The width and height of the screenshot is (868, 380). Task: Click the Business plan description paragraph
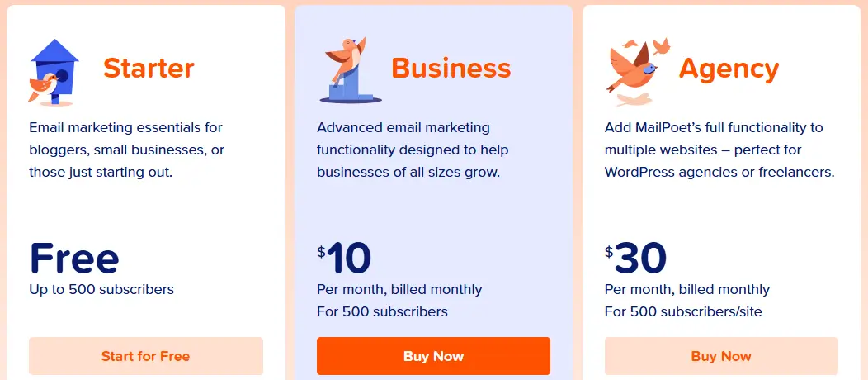coord(413,150)
